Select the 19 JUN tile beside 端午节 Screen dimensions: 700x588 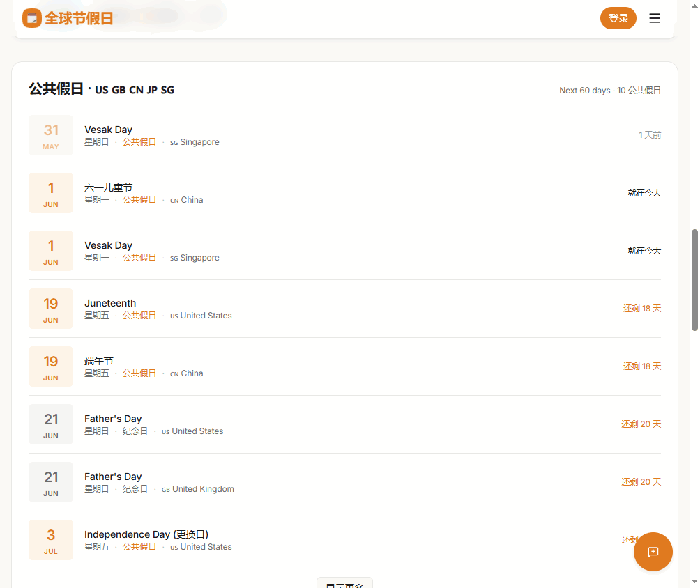(51, 366)
